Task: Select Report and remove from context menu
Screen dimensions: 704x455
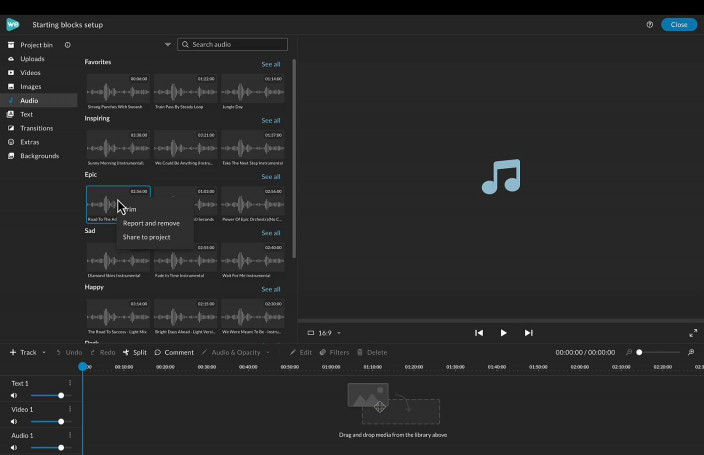Action: 151,223
